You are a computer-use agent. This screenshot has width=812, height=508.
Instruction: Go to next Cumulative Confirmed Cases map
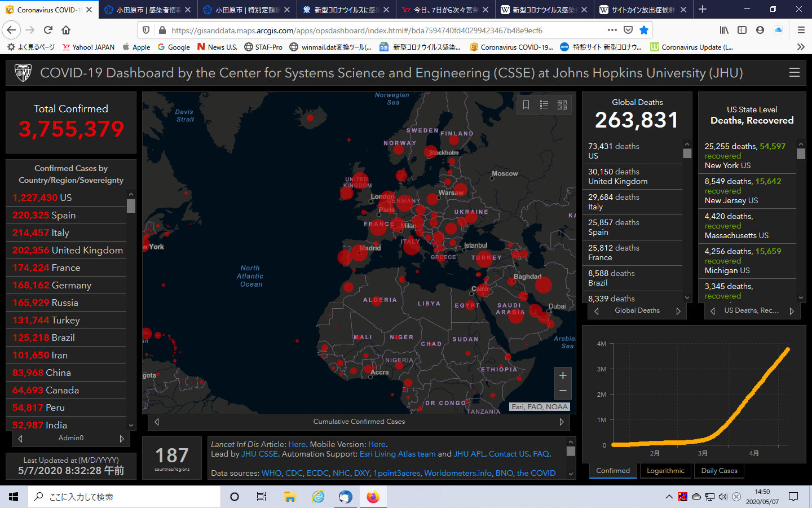[x=562, y=422]
